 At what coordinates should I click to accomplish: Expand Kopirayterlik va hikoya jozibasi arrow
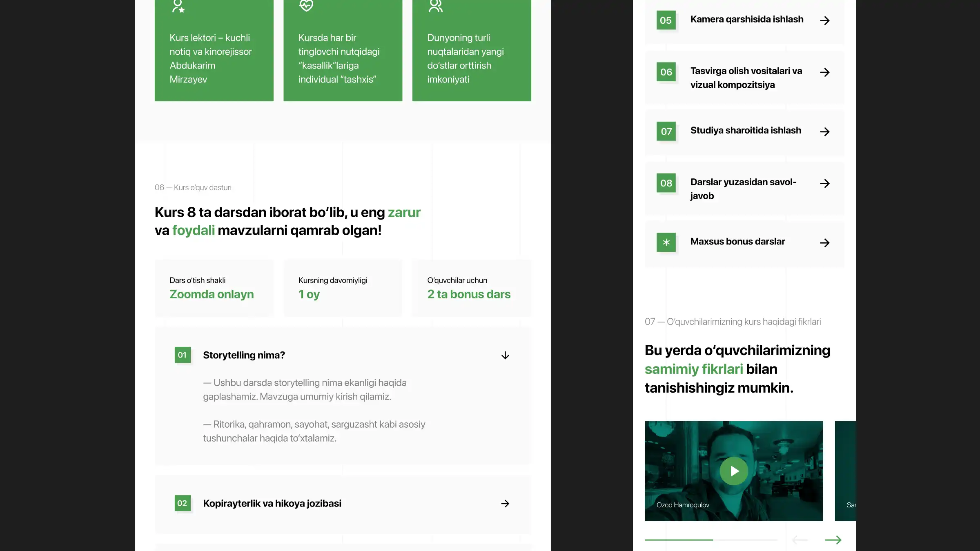(x=505, y=504)
